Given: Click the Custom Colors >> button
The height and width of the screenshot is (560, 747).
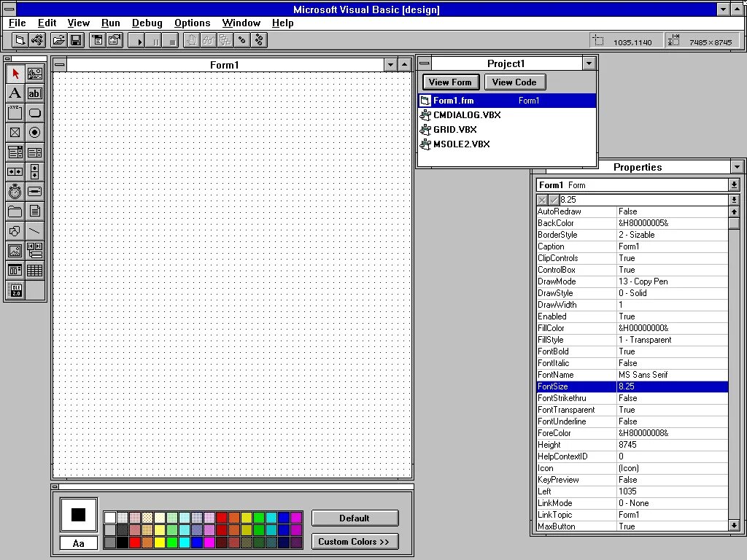Looking at the screenshot, I should 355,542.
